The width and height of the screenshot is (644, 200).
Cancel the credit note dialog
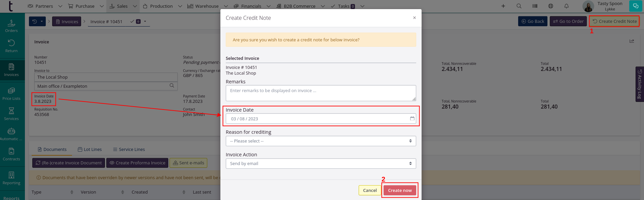pyautogui.click(x=369, y=190)
